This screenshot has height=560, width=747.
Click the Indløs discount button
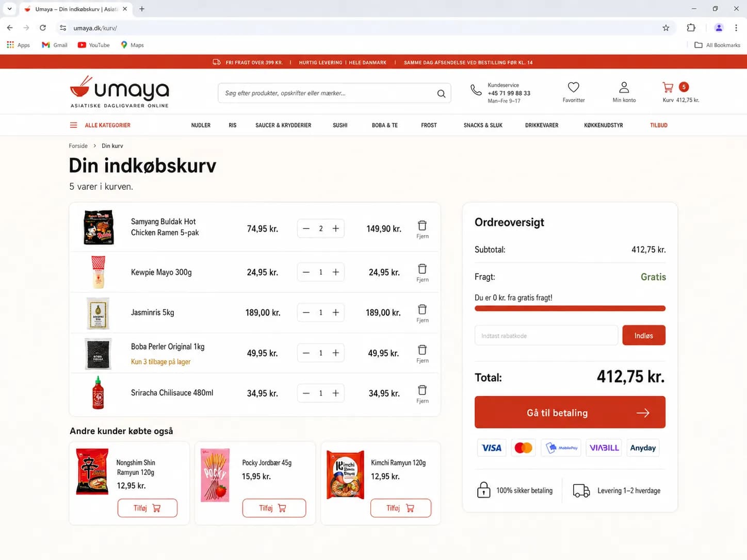(644, 335)
